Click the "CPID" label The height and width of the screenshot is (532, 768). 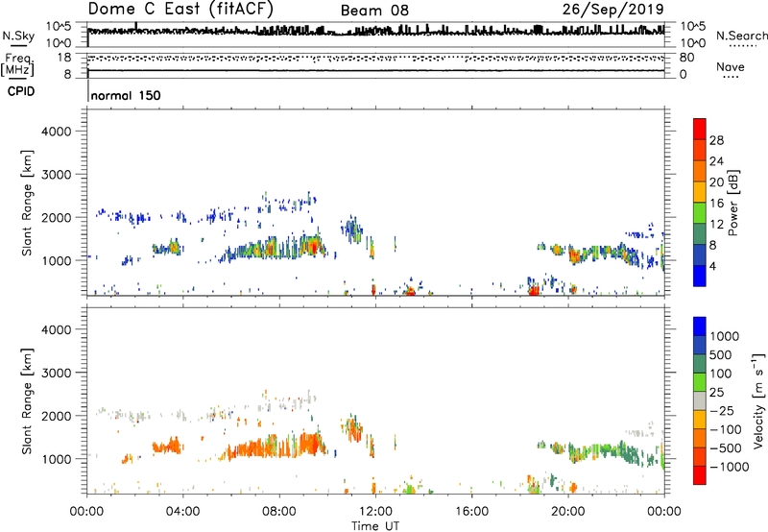(21, 91)
